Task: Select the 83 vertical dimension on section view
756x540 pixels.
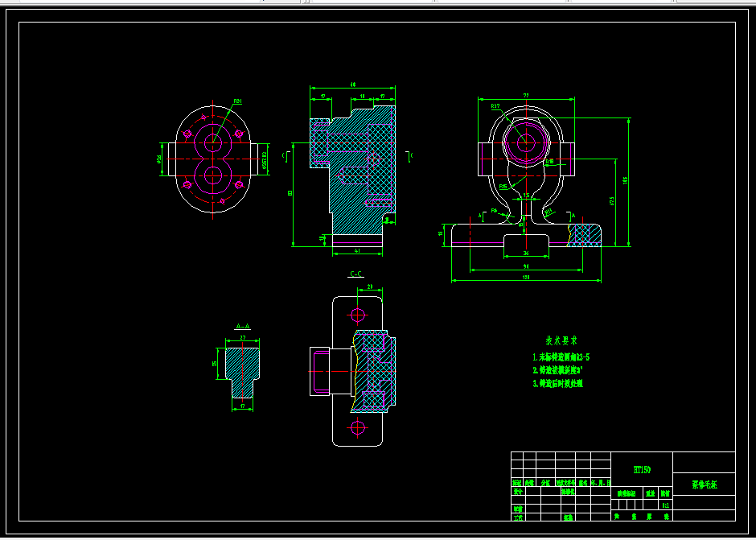Action: point(290,193)
